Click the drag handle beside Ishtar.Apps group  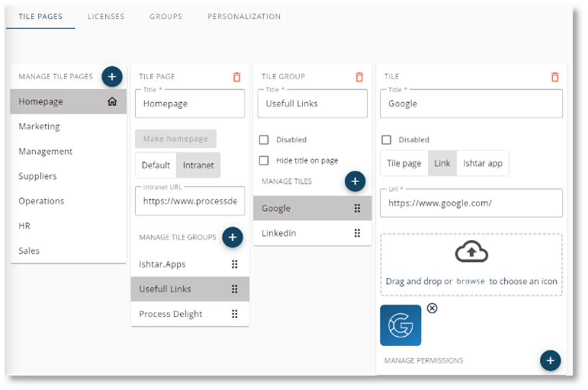point(235,265)
